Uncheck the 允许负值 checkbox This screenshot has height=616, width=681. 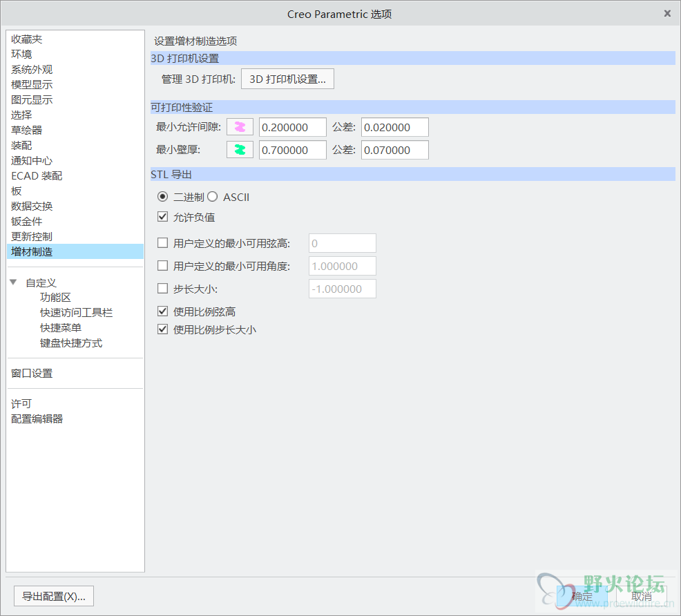pyautogui.click(x=162, y=217)
